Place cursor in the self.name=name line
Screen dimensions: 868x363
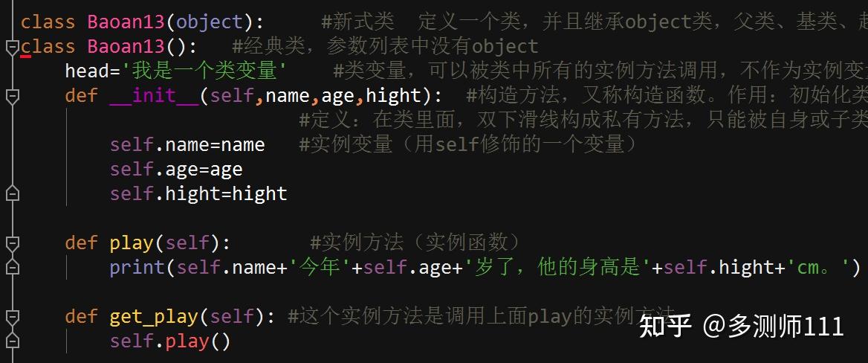(187, 145)
